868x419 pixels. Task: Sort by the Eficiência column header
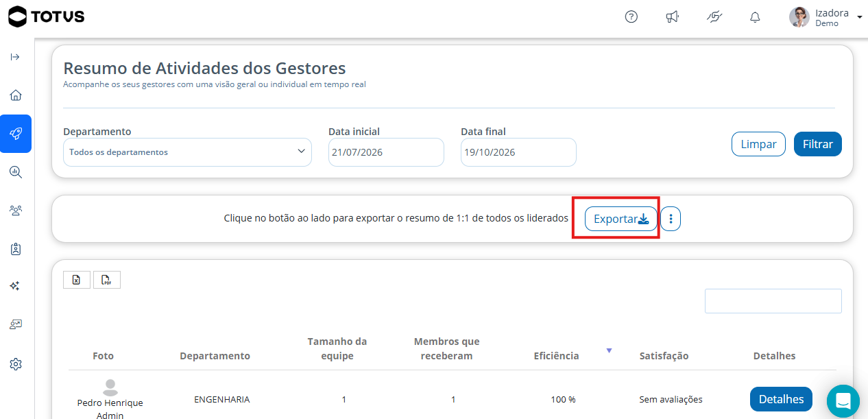point(557,356)
